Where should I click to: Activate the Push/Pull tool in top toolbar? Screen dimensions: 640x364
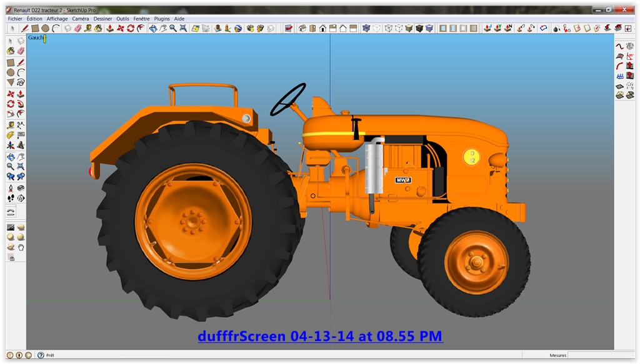pos(110,28)
